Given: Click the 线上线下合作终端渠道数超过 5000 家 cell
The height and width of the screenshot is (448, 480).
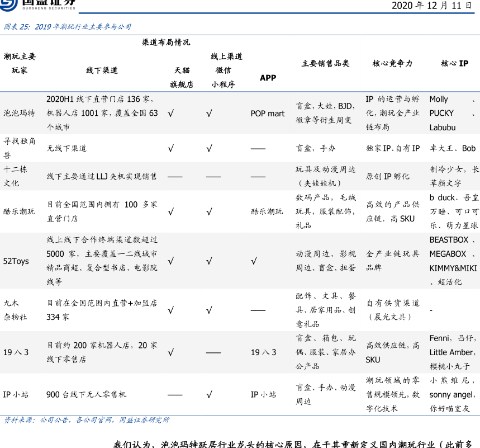Looking at the screenshot, I should pos(102,261).
